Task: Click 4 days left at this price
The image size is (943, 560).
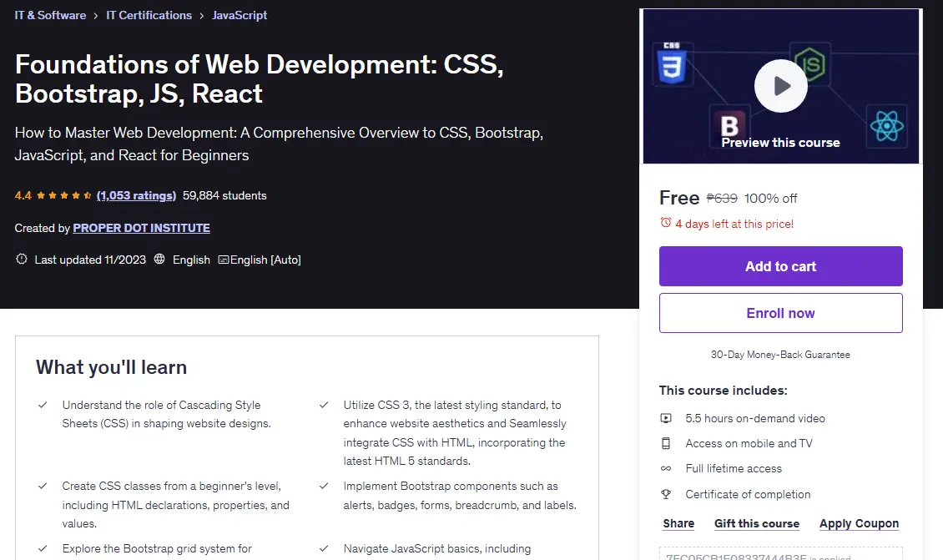Action: 734,224
